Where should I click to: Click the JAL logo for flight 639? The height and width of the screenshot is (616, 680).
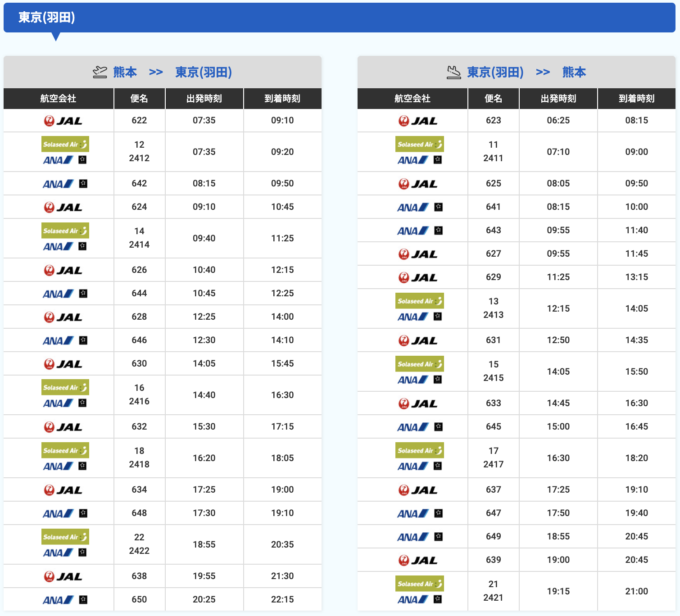coord(418,560)
